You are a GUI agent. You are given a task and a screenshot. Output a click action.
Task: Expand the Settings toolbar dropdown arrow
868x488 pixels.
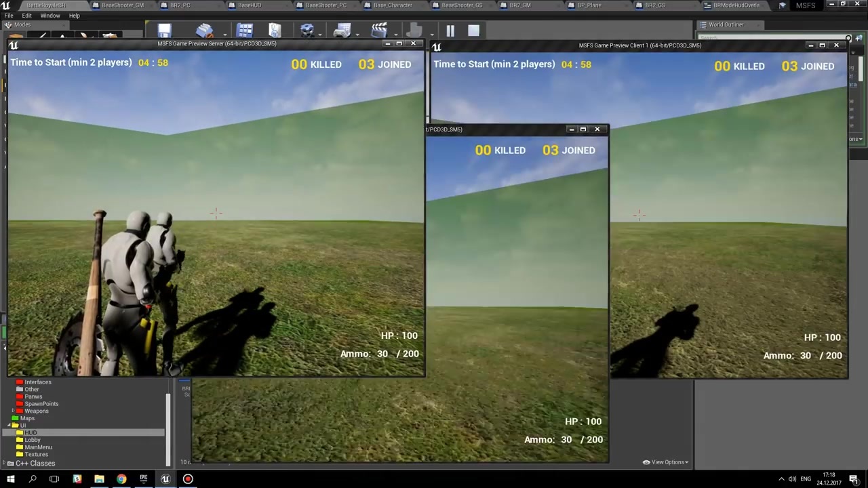pos(320,34)
